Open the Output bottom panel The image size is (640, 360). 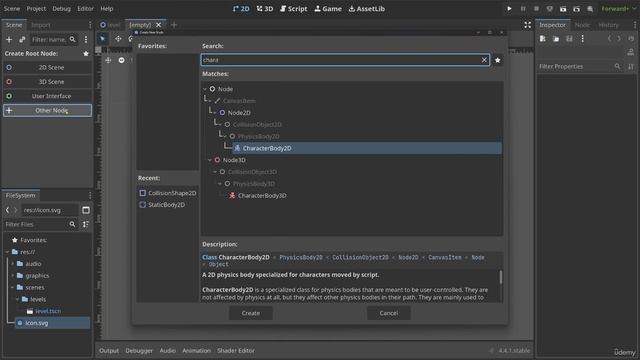(109, 350)
